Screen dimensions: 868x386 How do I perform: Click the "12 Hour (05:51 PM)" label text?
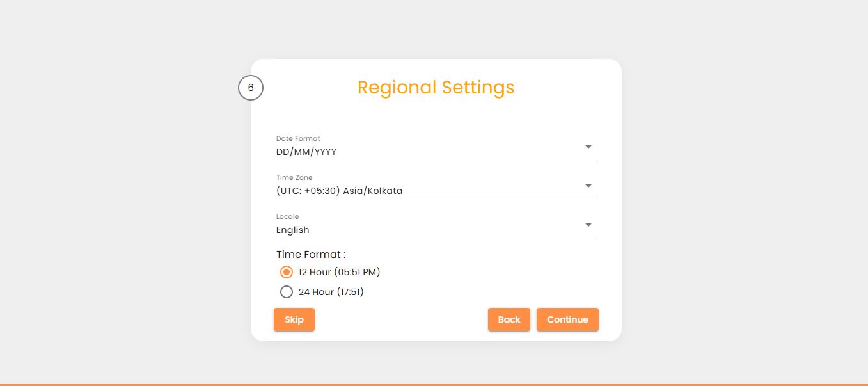coord(339,272)
